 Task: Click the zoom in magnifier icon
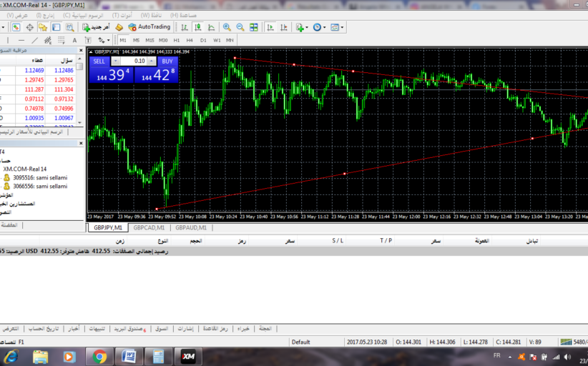coord(227,27)
